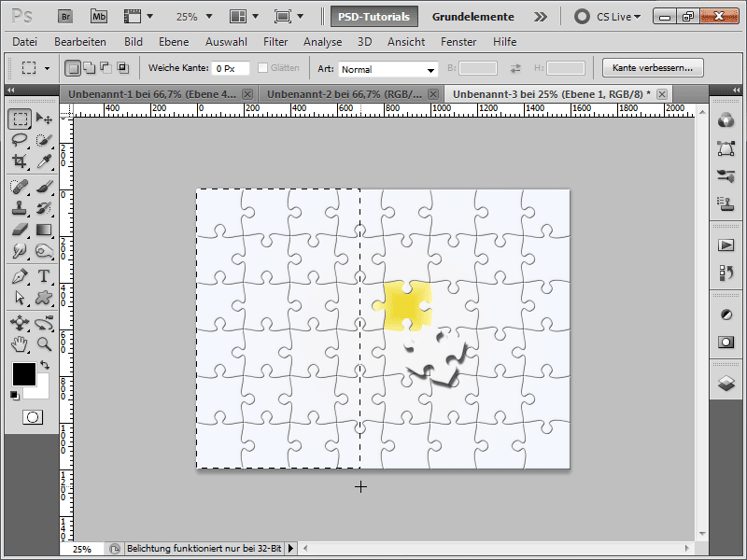Enable the Glätten checkbox

coord(262,68)
